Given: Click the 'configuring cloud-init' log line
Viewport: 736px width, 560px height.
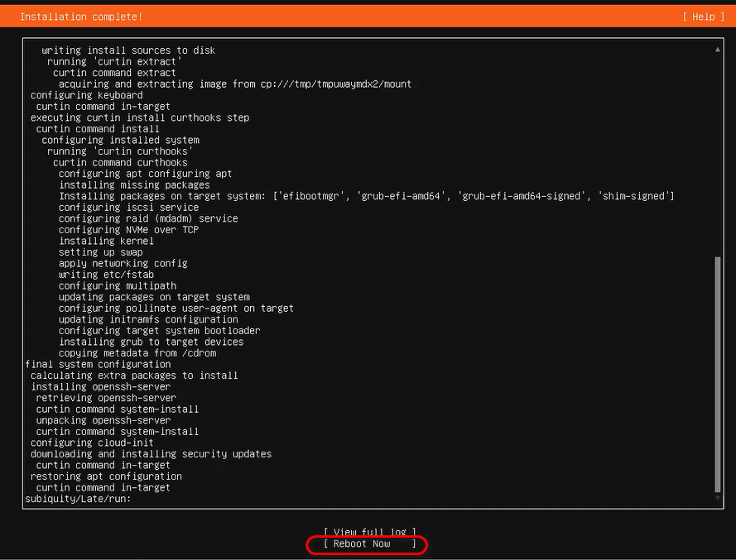Looking at the screenshot, I should pyautogui.click(x=92, y=443).
